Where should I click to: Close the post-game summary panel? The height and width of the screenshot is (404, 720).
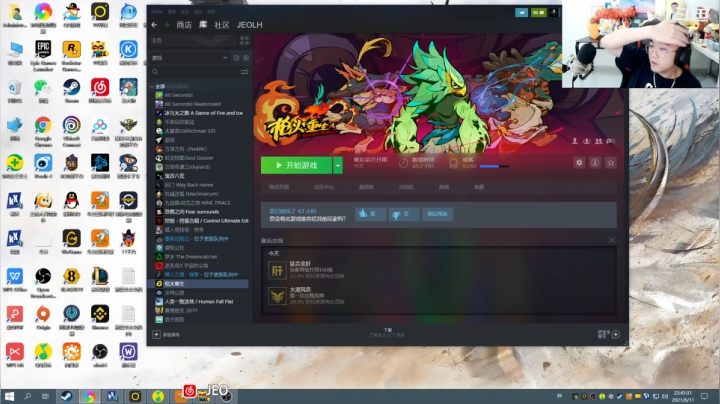click(612, 240)
